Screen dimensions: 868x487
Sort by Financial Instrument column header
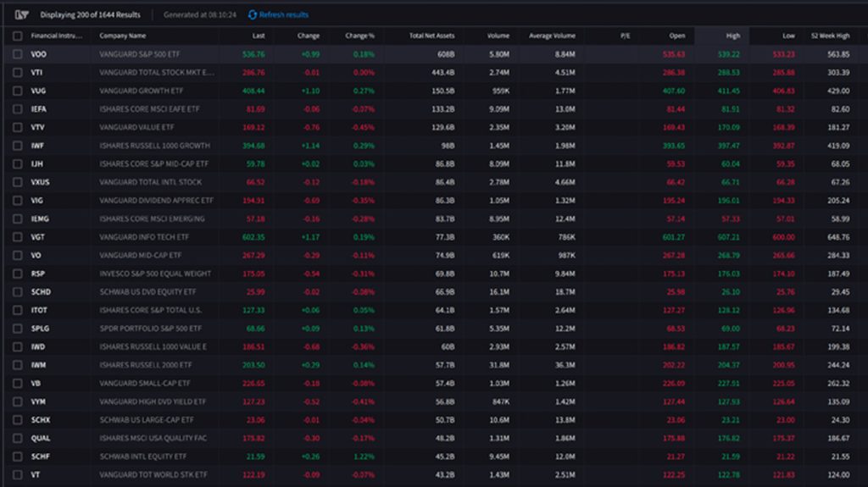coord(57,36)
